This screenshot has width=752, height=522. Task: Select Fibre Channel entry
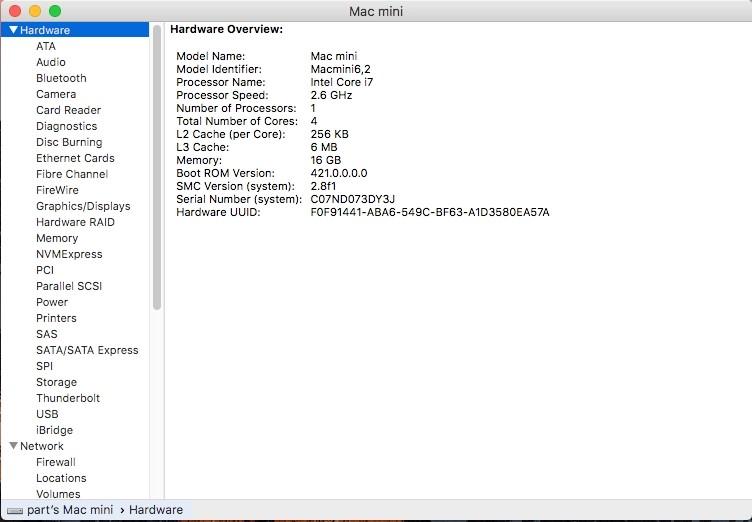[72, 174]
